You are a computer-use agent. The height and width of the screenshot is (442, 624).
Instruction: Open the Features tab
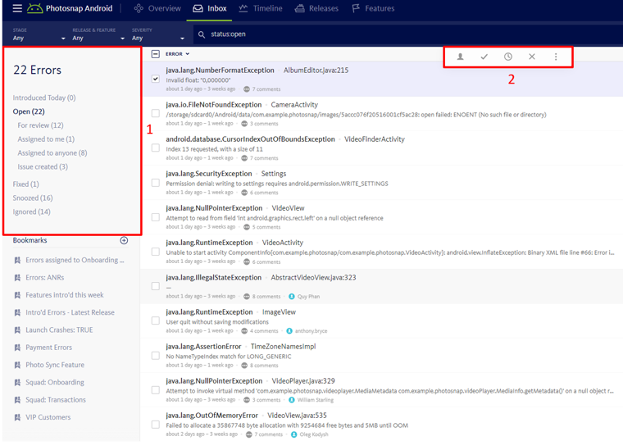coord(373,8)
